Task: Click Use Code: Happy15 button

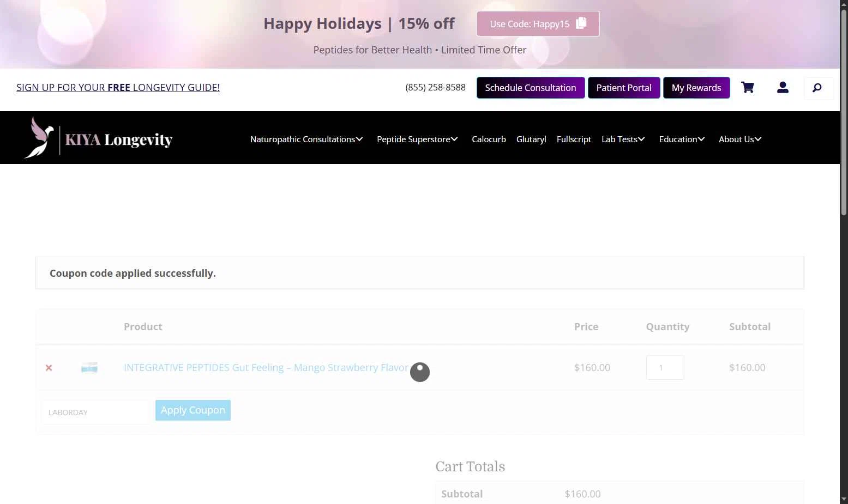Action: tap(538, 24)
